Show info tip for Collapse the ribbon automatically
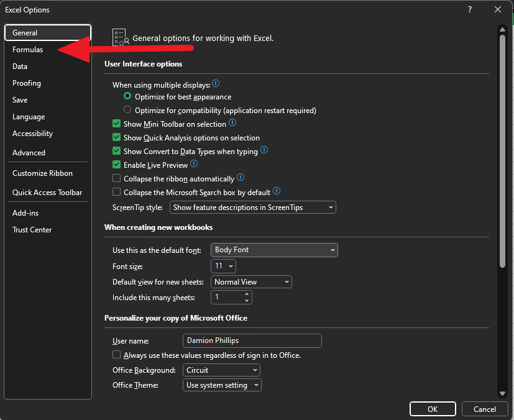This screenshot has height=420, width=514. coord(241,177)
